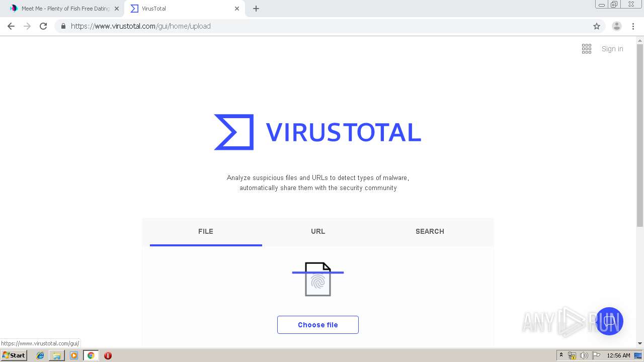Show hidden system tray icons
Image resolution: width=644 pixels, height=362 pixels.
[561, 355]
